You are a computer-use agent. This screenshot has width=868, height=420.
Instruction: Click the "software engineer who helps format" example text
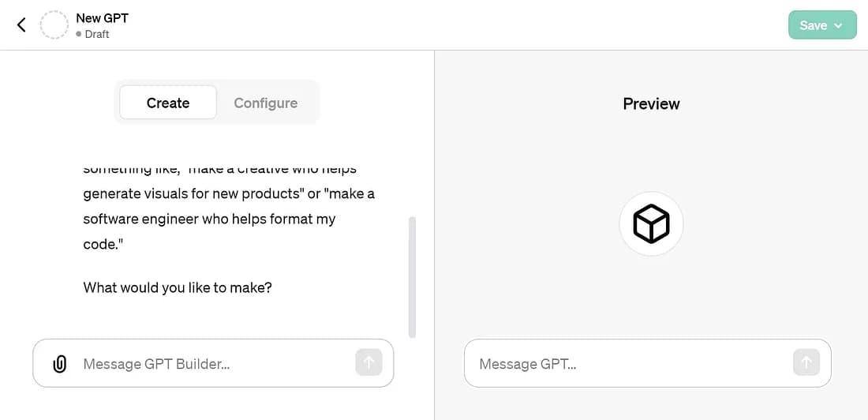[x=209, y=219]
